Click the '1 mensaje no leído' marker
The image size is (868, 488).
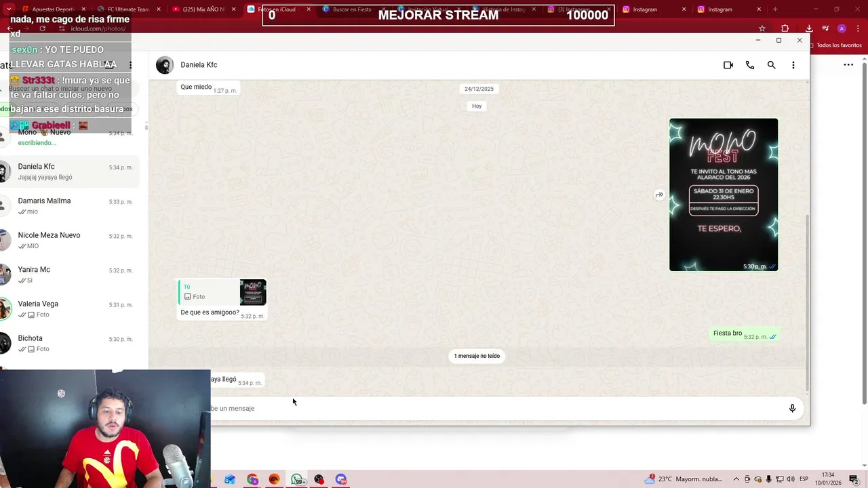(x=477, y=356)
